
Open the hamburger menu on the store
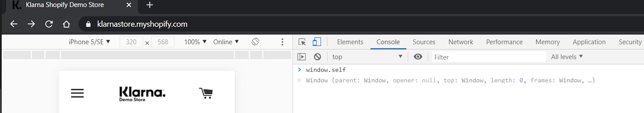[77, 93]
